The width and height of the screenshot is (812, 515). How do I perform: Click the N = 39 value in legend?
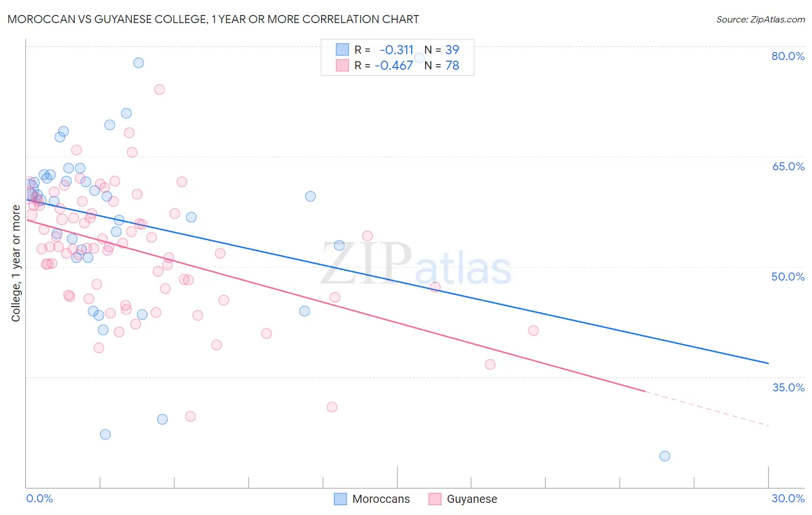(x=442, y=50)
